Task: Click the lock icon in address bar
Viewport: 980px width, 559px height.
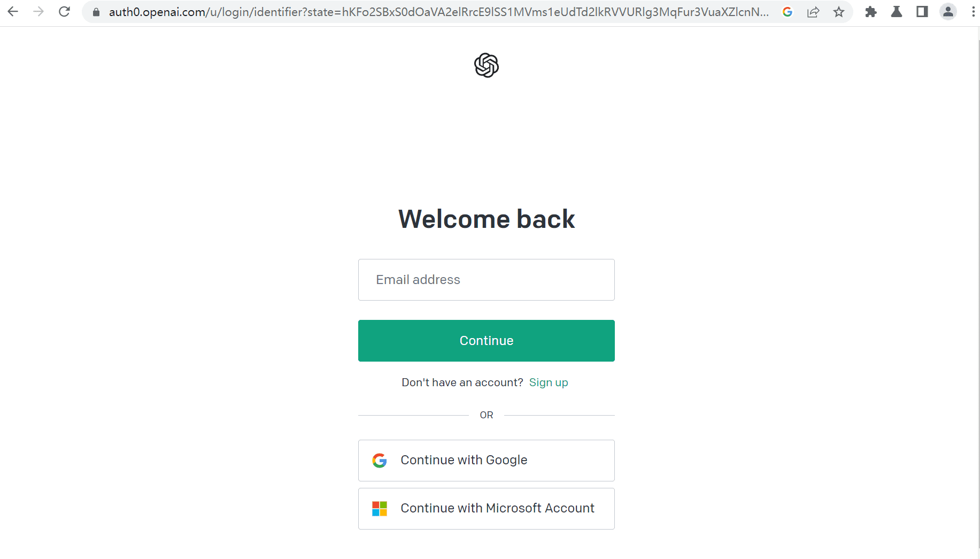Action: tap(96, 12)
